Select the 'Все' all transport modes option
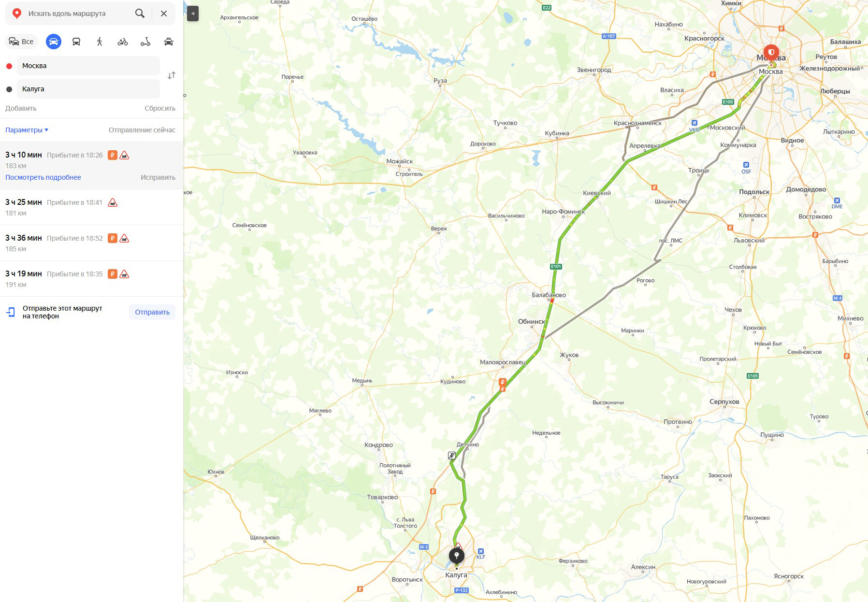868x602 pixels. click(21, 42)
